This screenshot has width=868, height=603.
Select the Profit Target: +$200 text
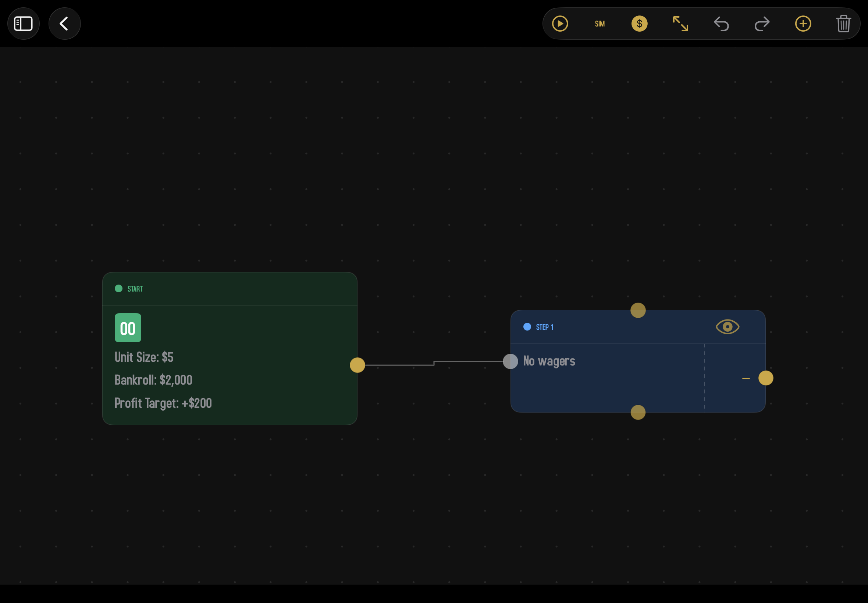tap(163, 403)
